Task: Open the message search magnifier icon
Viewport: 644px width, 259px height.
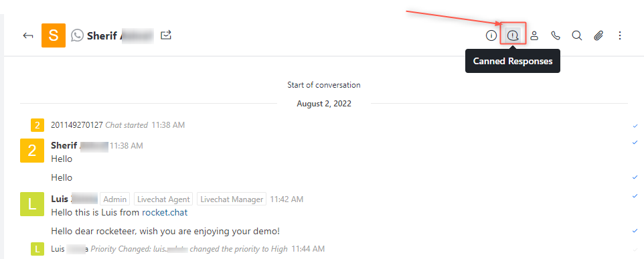Action: pyautogui.click(x=577, y=35)
